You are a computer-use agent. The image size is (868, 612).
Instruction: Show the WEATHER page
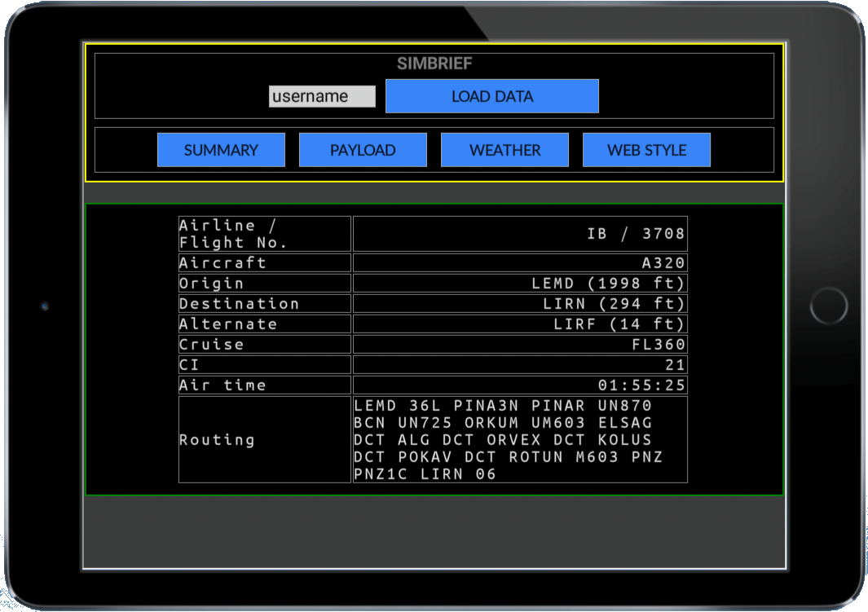click(x=504, y=150)
